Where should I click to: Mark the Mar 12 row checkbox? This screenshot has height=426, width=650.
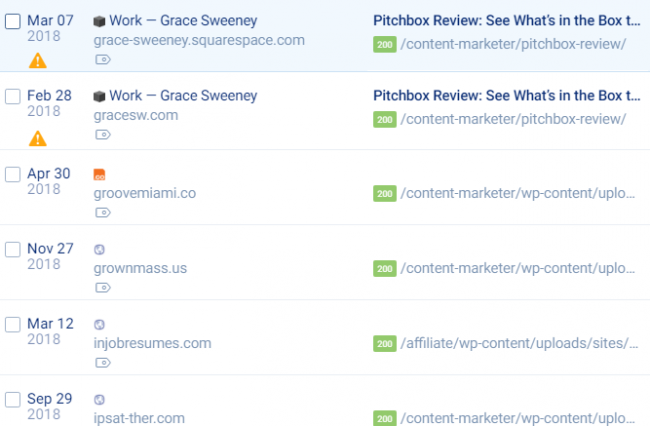(x=12, y=324)
